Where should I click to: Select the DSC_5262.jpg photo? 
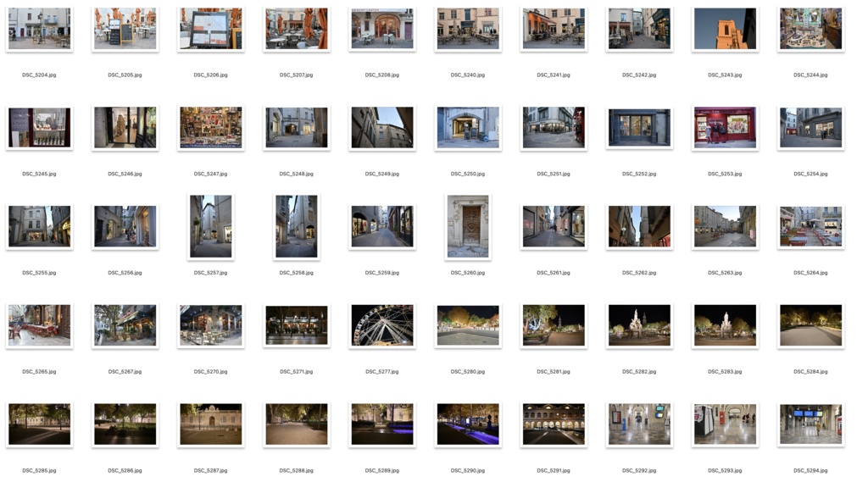(x=639, y=226)
